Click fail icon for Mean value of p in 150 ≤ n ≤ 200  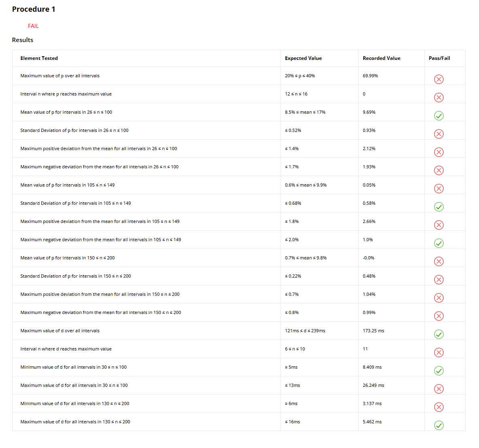click(439, 261)
